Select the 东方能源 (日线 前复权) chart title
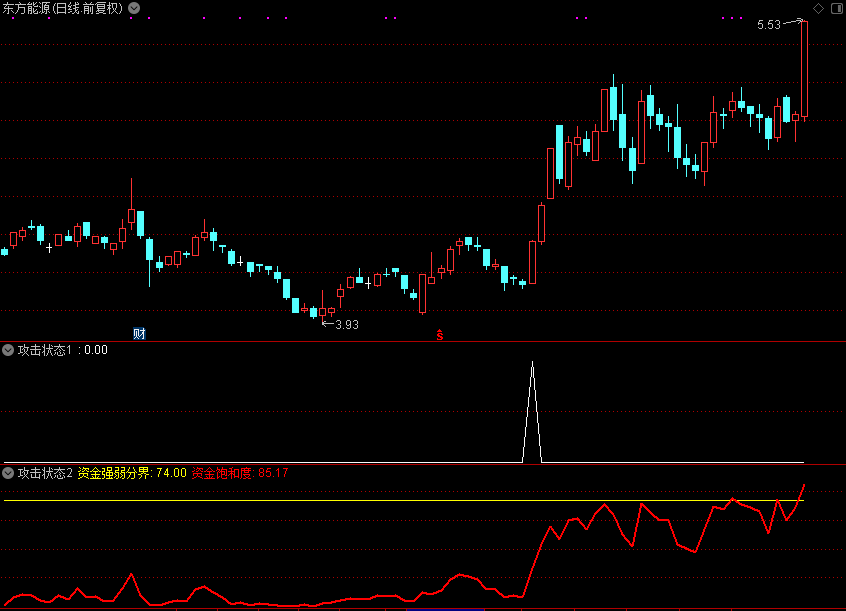846x611 pixels. 63,8
